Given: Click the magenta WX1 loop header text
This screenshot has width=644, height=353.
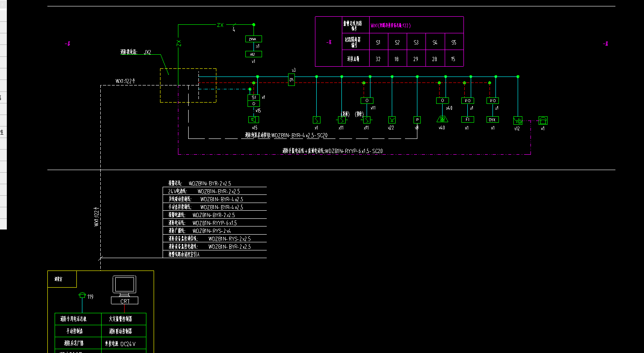Looking at the screenshot, I should pyautogui.click(x=390, y=26).
